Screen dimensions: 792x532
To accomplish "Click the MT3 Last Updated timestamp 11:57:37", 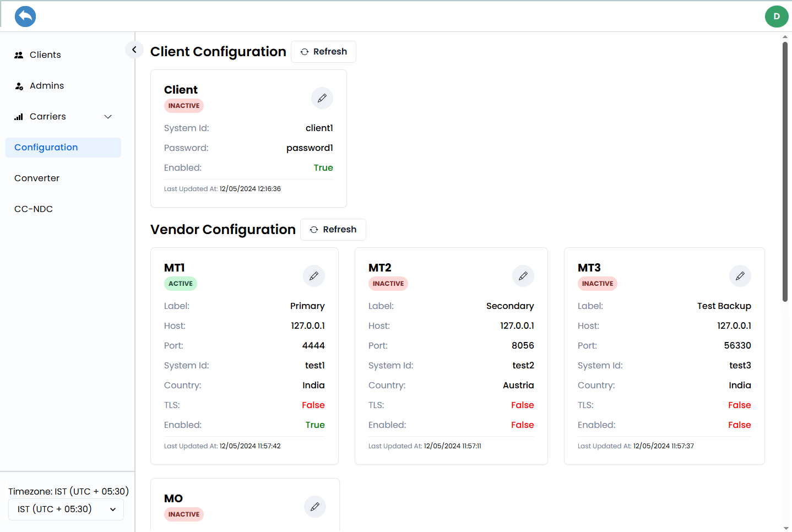I will (664, 446).
